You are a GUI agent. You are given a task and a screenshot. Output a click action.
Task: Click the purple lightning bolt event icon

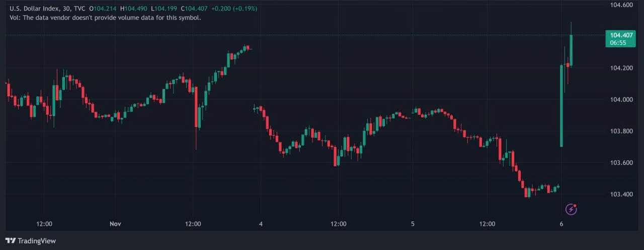[x=571, y=209]
